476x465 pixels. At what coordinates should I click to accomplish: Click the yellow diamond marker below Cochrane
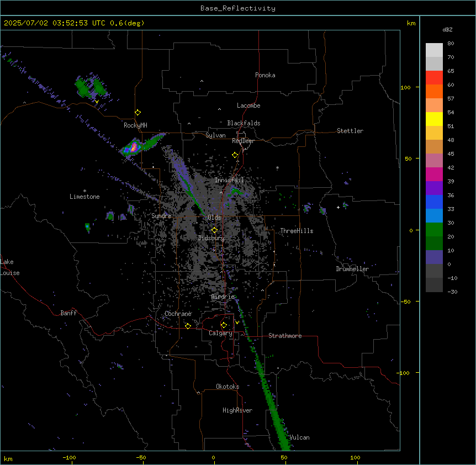coord(188,326)
